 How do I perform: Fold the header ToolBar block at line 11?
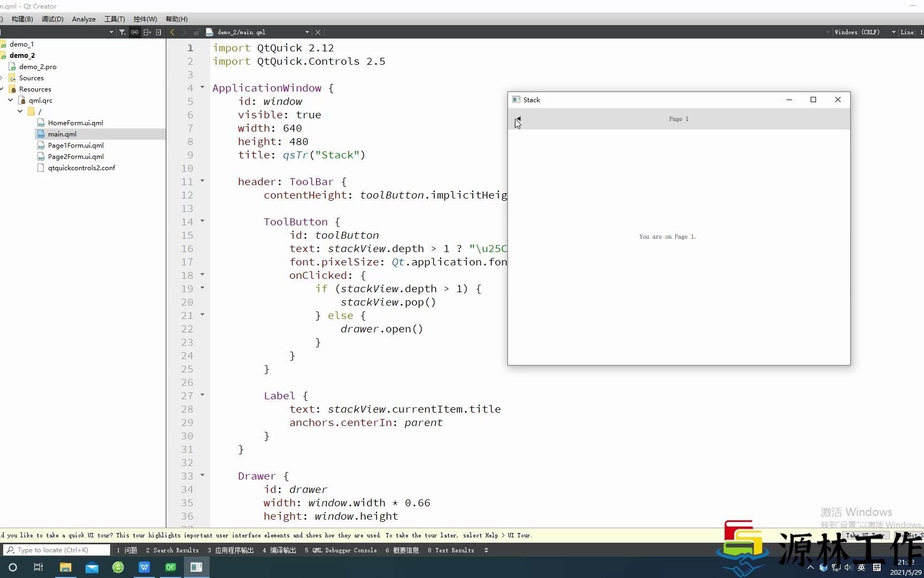[x=203, y=181]
